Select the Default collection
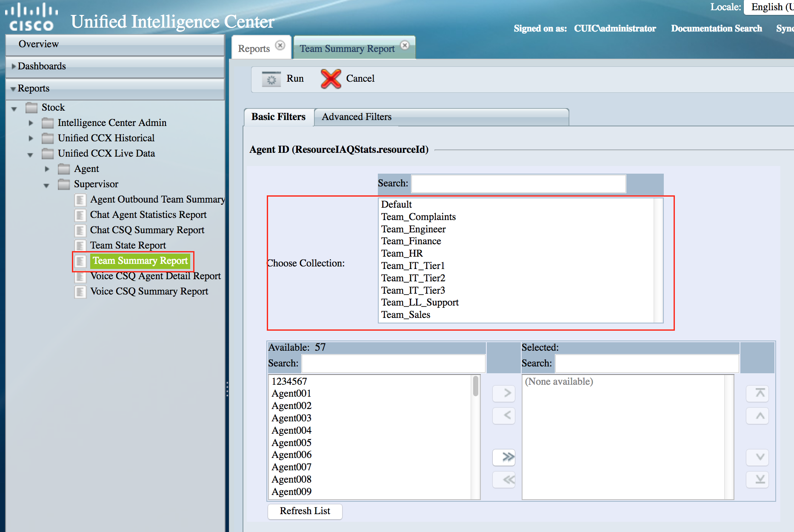 coord(397,205)
